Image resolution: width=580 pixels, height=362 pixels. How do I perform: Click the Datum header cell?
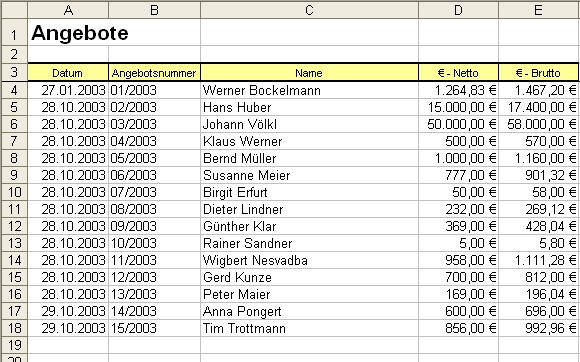pos(68,72)
